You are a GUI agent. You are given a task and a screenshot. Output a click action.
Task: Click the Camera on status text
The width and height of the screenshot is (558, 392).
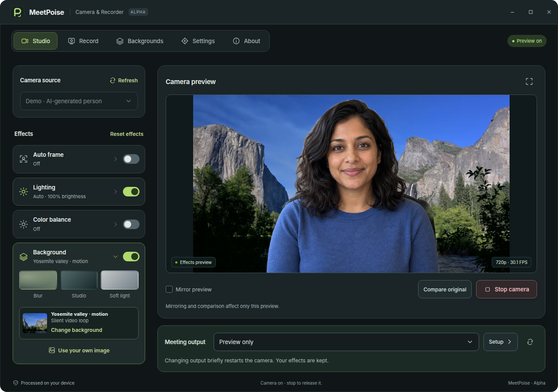pyautogui.click(x=291, y=383)
